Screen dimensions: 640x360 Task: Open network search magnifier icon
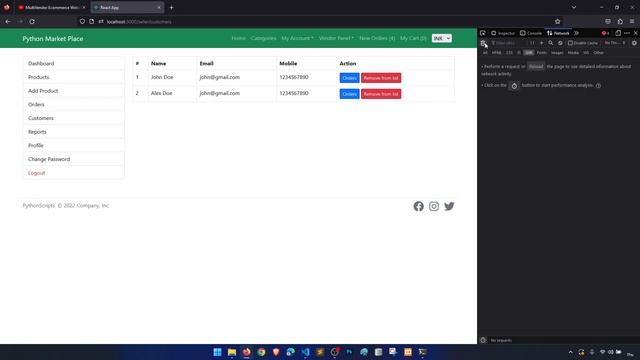tap(551, 43)
